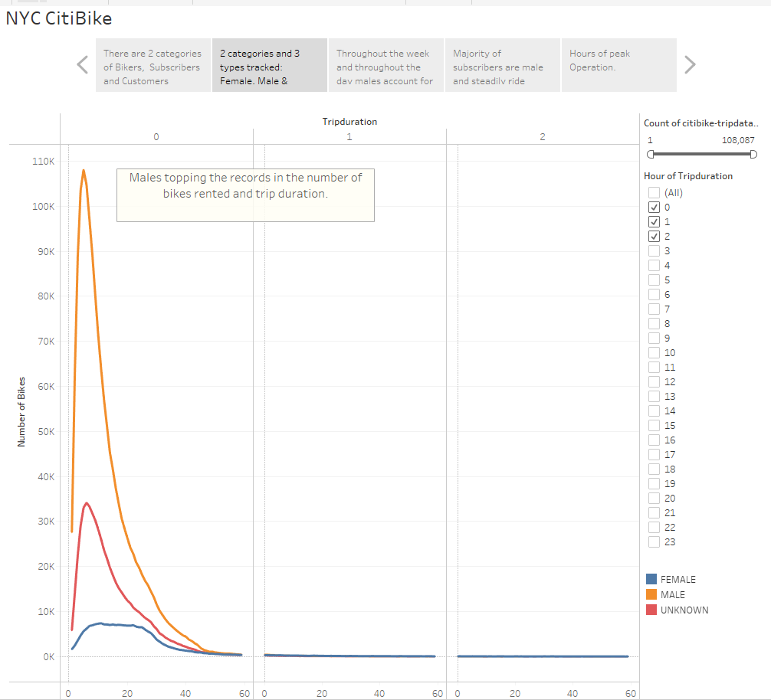Check hour 10 in Tripduration filter
The image size is (771, 700).
pyautogui.click(x=654, y=353)
